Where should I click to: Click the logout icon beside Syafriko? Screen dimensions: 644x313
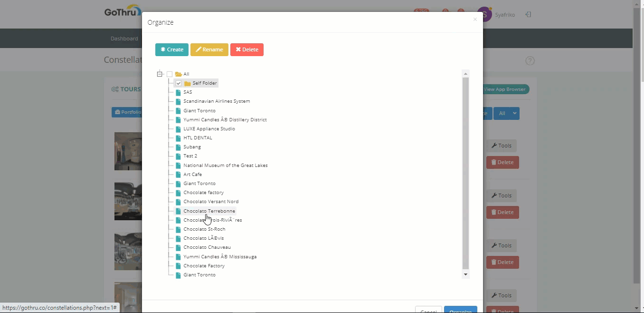pos(528,15)
